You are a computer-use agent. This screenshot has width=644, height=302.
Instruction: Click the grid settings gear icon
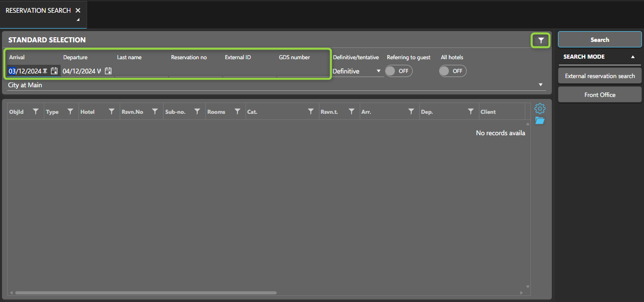coord(540,109)
